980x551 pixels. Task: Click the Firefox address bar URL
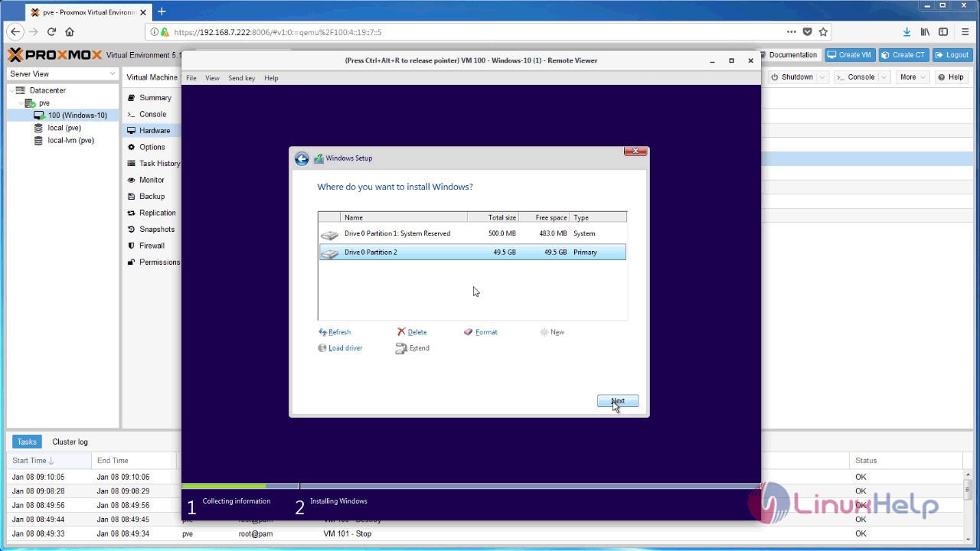278,32
